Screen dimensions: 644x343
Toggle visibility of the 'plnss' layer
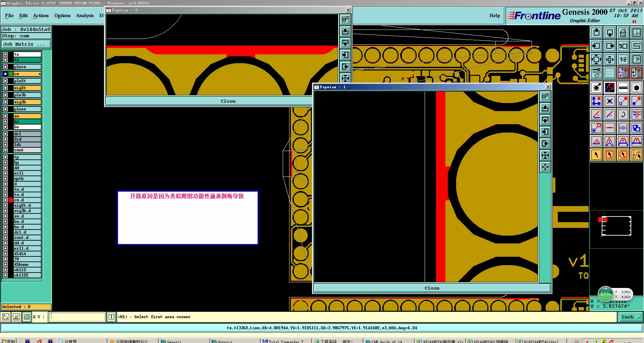(5, 109)
